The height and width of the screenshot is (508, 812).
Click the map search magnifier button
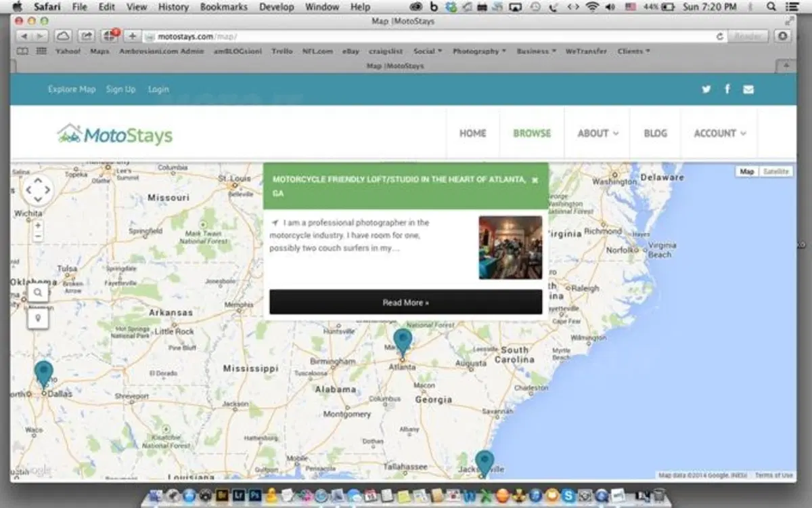(x=38, y=293)
